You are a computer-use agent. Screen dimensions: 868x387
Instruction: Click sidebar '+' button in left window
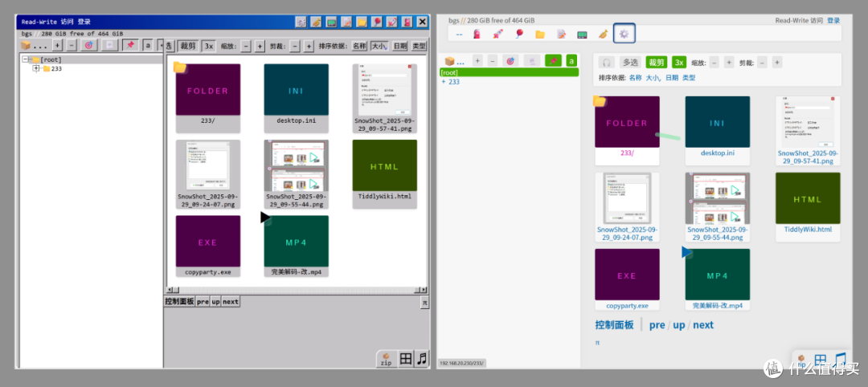point(58,45)
